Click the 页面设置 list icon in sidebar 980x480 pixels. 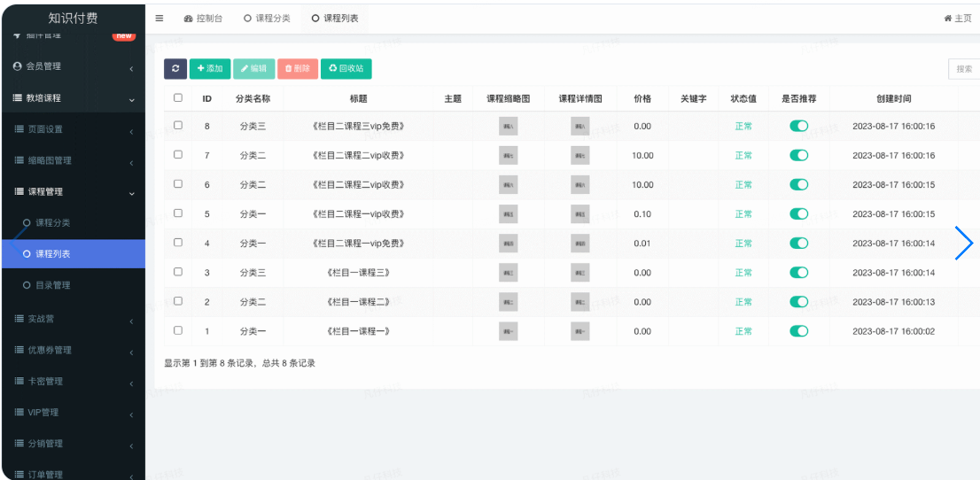coord(19,129)
